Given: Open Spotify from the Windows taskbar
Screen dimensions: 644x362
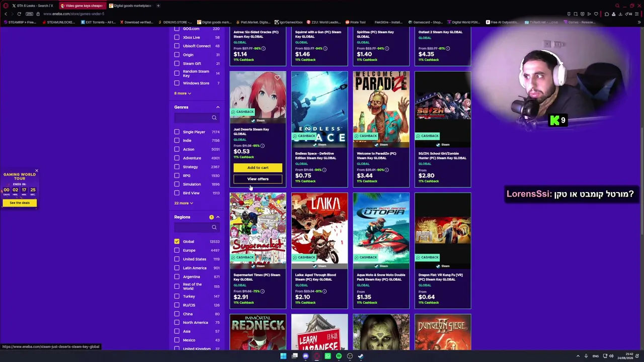Looking at the screenshot, I should (x=339, y=356).
